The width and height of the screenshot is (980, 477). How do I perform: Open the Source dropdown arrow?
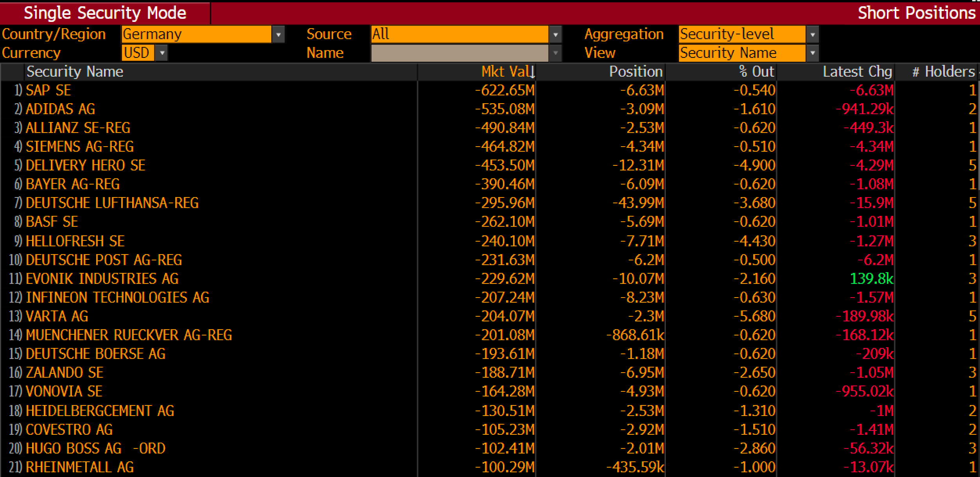click(x=555, y=34)
